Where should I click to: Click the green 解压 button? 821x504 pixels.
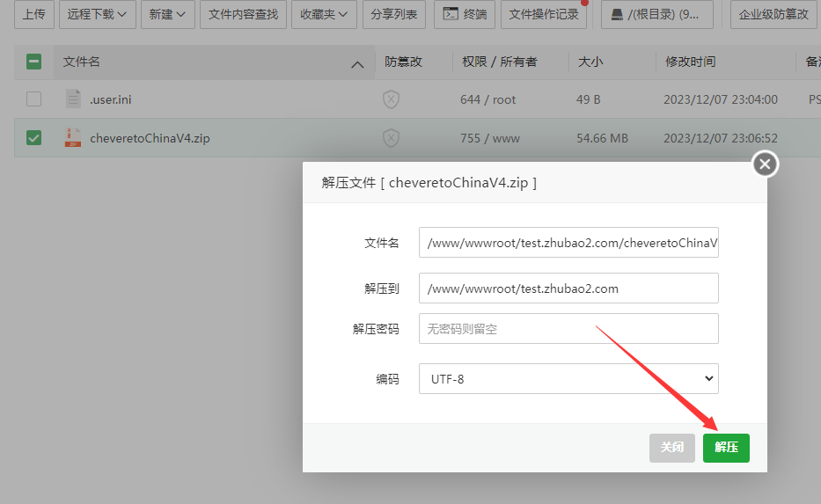[x=726, y=448]
